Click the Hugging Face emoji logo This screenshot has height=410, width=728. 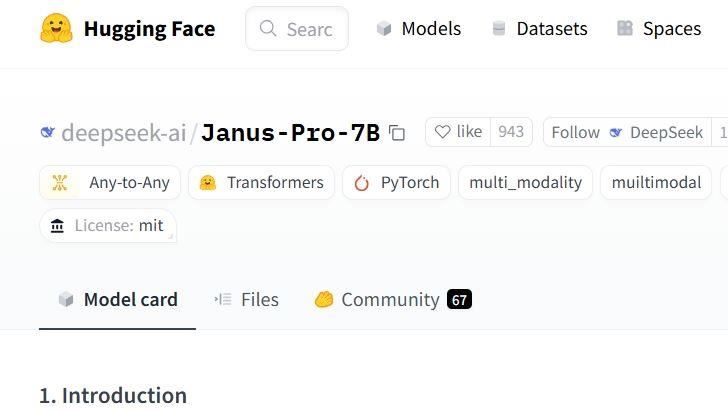click(57, 29)
